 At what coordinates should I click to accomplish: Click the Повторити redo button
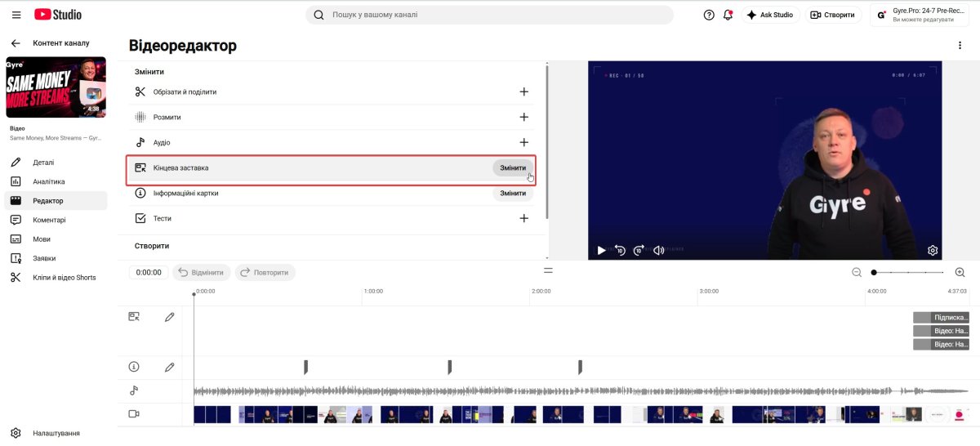[x=265, y=272]
